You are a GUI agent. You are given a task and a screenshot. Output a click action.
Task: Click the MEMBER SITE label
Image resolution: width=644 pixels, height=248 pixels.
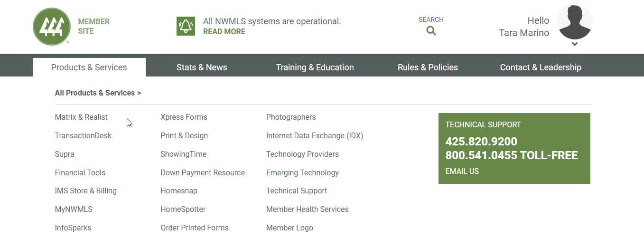93,26
